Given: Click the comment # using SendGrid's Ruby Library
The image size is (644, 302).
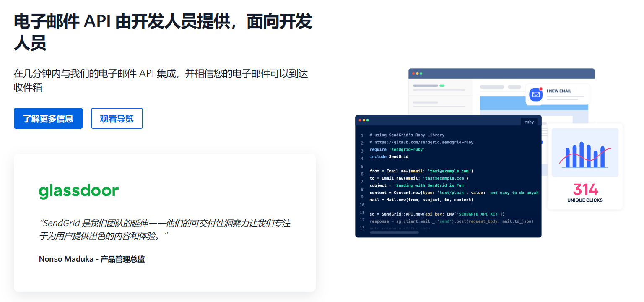Looking at the screenshot, I should [407, 135].
